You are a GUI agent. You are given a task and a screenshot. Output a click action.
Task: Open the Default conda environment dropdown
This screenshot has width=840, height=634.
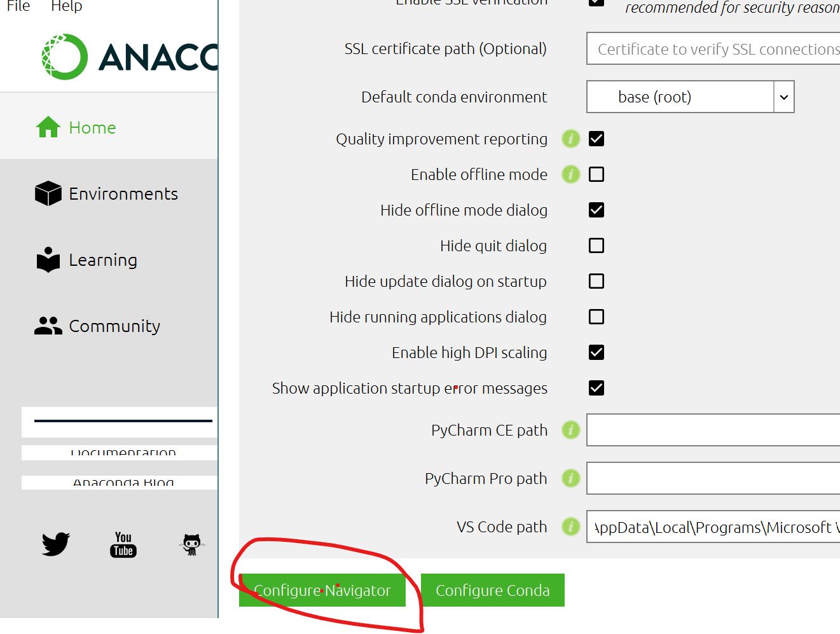coord(691,97)
